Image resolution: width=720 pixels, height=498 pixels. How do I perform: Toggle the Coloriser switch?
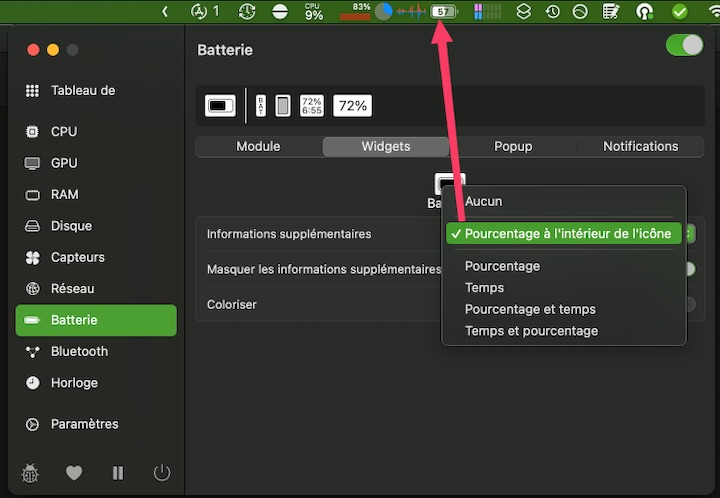pos(688,304)
